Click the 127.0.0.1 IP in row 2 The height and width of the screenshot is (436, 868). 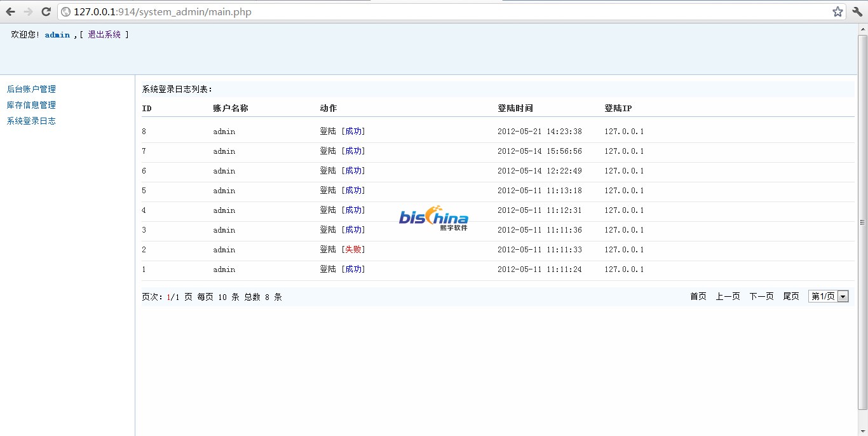pos(624,250)
